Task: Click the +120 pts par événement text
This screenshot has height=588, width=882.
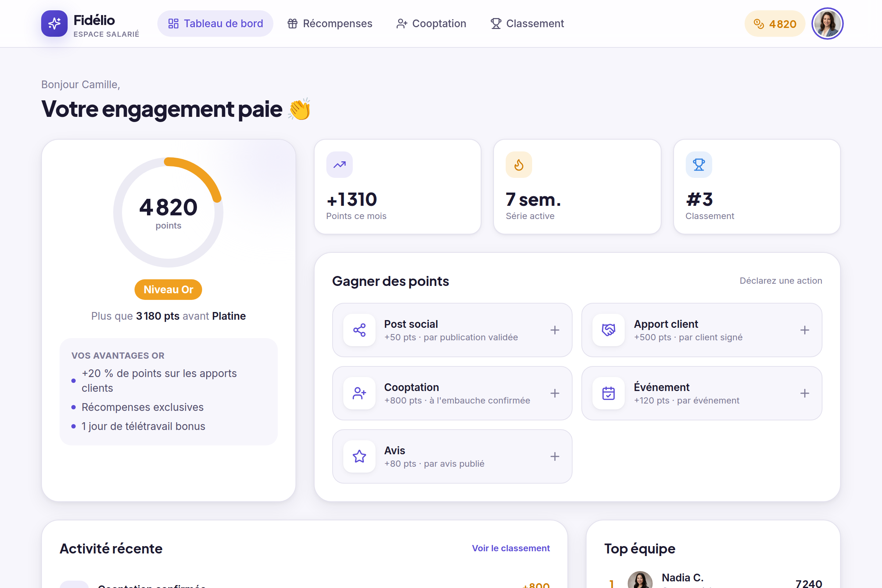Action: point(686,401)
